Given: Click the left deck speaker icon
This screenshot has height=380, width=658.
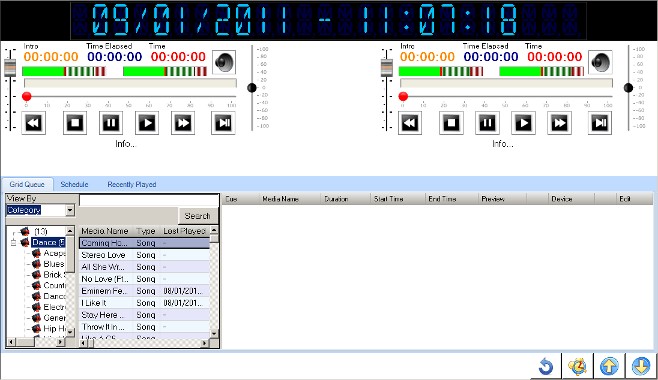Looking at the screenshot, I should tap(224, 62).
